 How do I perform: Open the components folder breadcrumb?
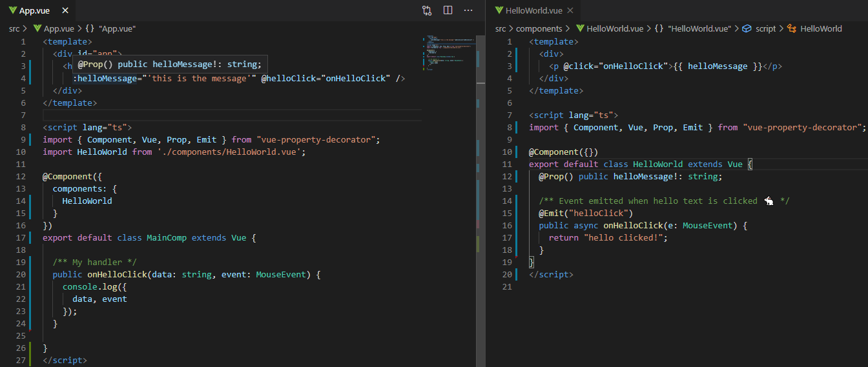[539, 28]
